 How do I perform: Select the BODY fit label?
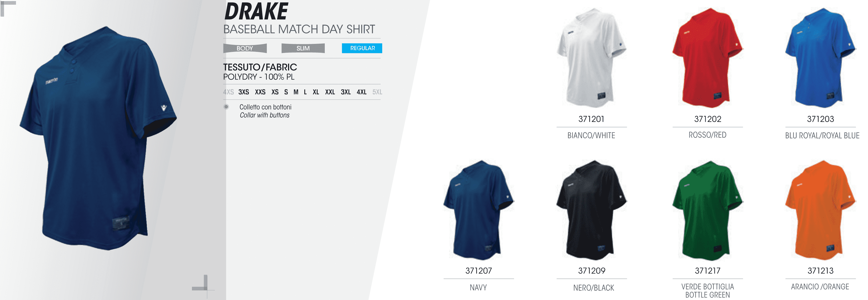245,49
